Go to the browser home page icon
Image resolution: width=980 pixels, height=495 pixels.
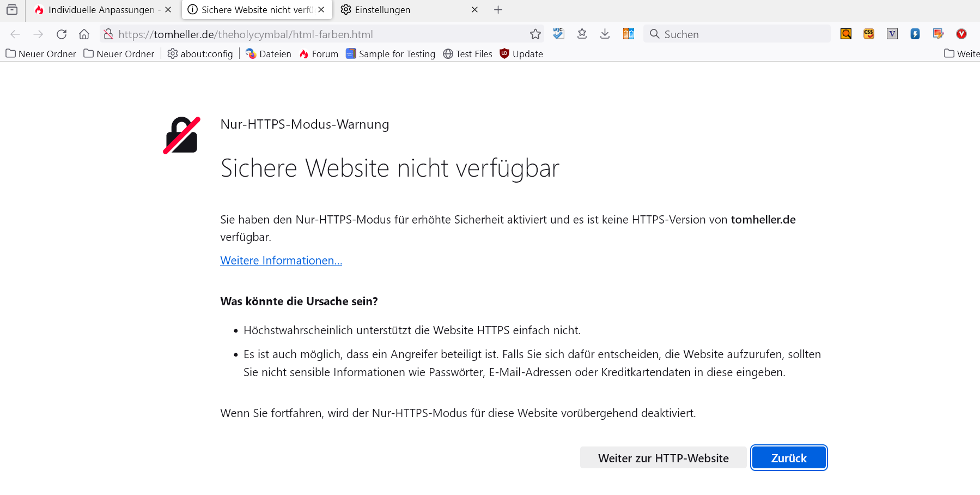tap(84, 34)
